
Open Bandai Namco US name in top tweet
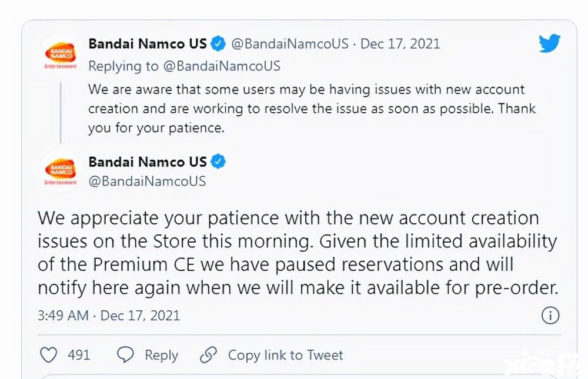tap(148, 44)
